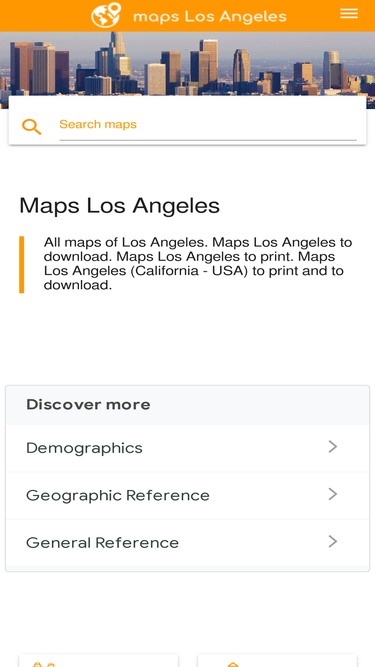Click the orange top header bar
This screenshot has width=375, height=667.
(x=188, y=16)
